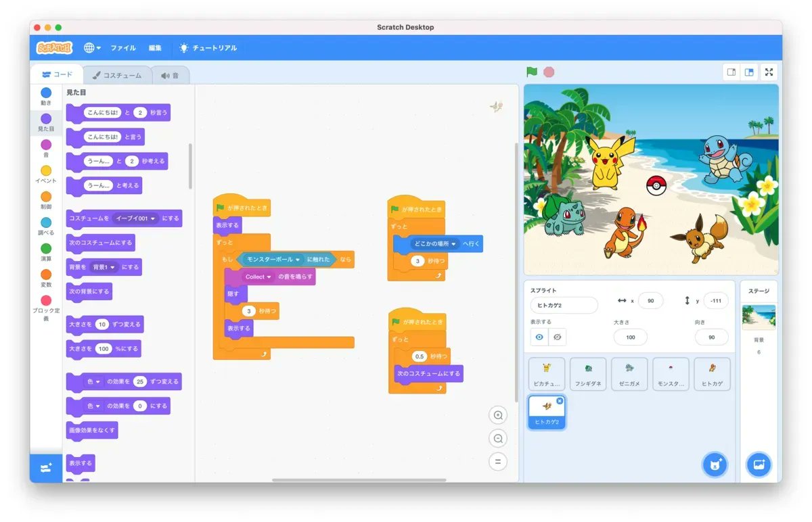Image resolution: width=812 pixels, height=522 pixels.
Task: Select the 変数 block category
Action: (45, 278)
